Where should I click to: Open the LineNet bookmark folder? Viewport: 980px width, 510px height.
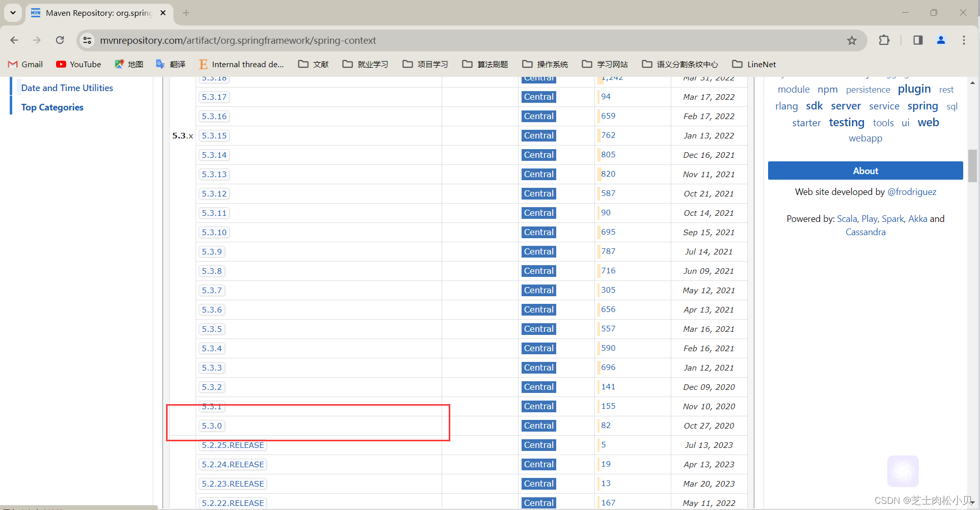click(x=754, y=64)
